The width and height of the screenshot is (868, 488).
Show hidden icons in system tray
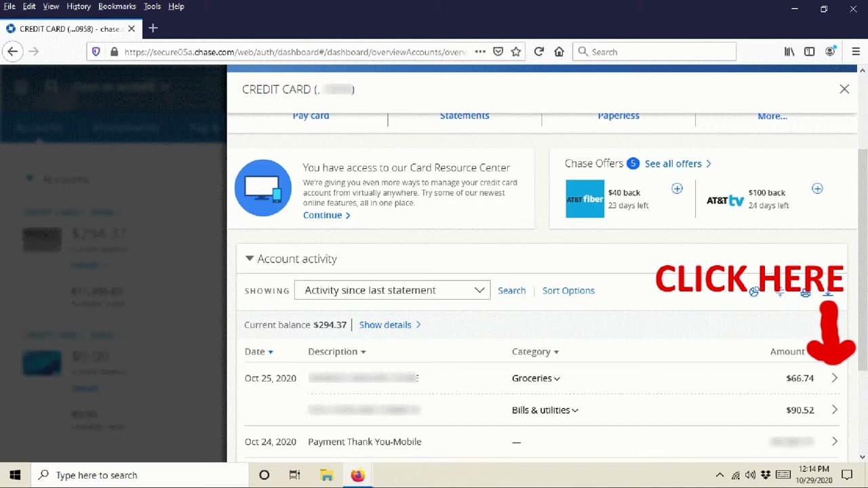(719, 475)
